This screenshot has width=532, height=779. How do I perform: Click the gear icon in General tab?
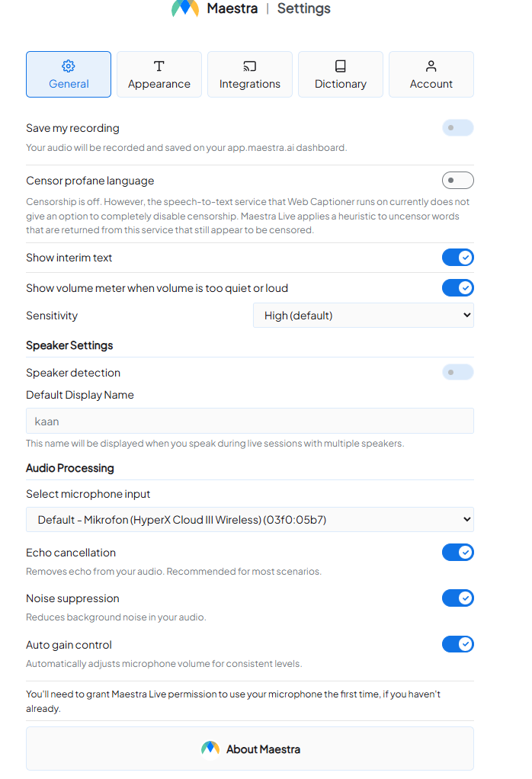point(69,66)
